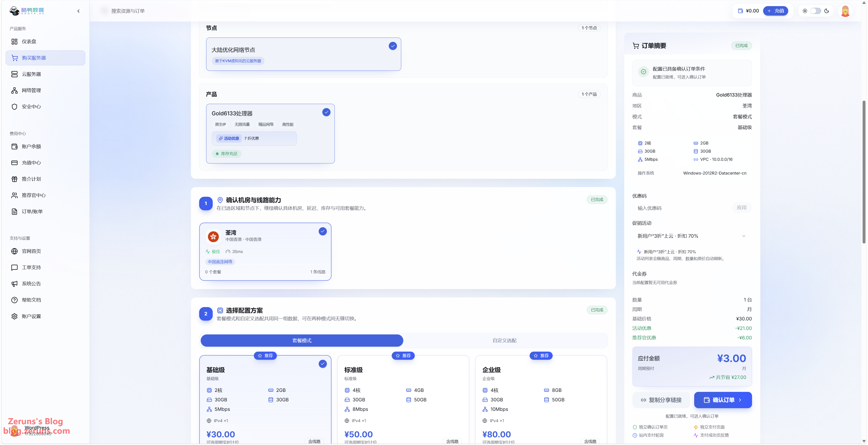Click the 复制分享链接 button
868x445 pixels.
tap(661, 400)
